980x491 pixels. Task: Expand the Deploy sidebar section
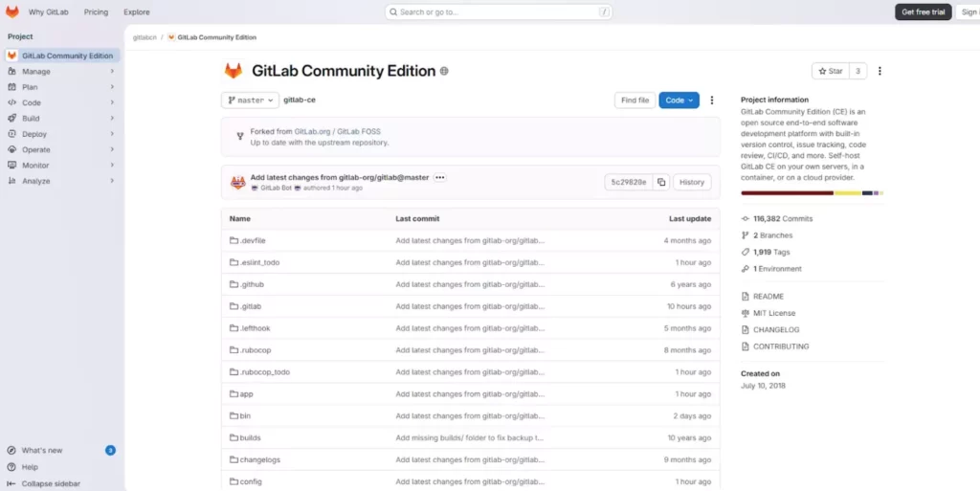(x=61, y=134)
